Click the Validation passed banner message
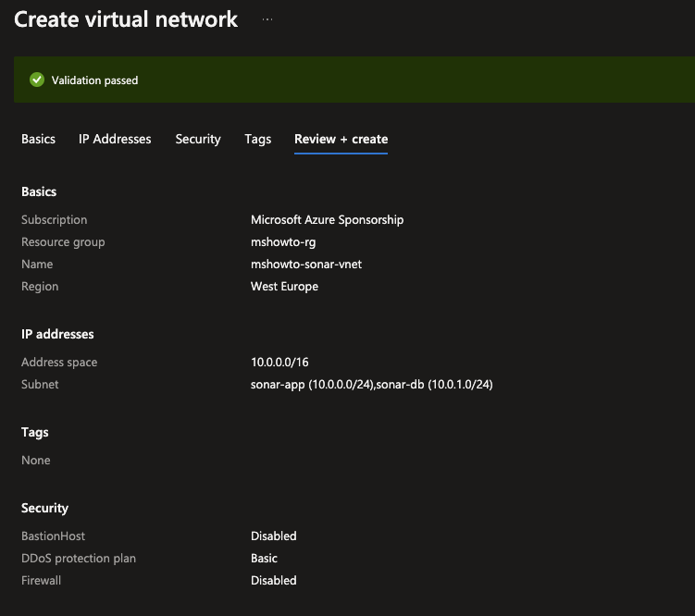Screen dimensions: 695x616 click(94, 80)
